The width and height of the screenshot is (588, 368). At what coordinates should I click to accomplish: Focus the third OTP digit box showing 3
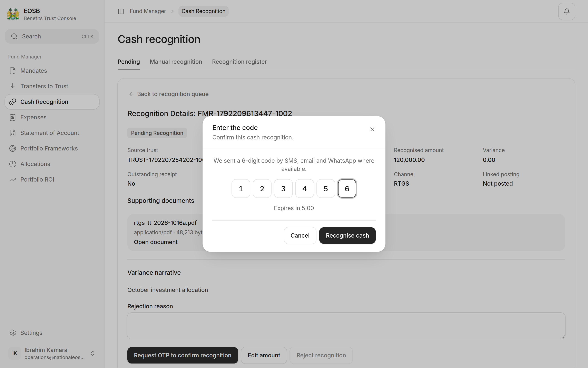[x=283, y=189]
